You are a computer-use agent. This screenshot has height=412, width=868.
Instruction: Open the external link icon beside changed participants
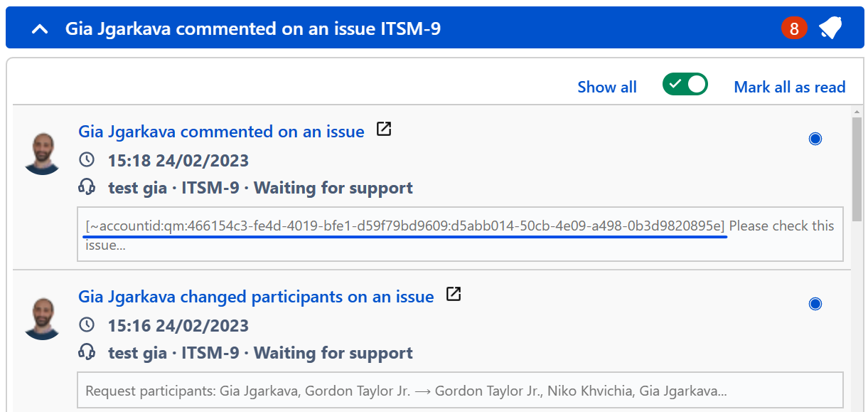454,294
